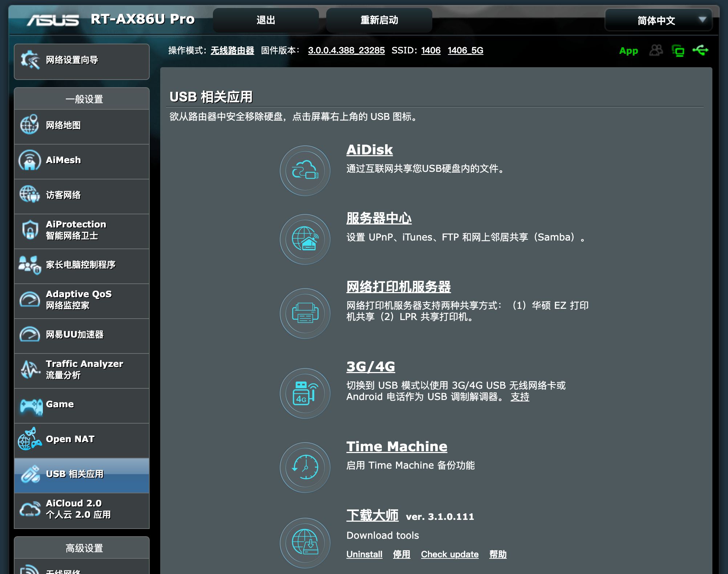Image resolution: width=728 pixels, height=574 pixels.
Task: Click the Open NAT globe-gamepad icon
Action: [x=30, y=439]
